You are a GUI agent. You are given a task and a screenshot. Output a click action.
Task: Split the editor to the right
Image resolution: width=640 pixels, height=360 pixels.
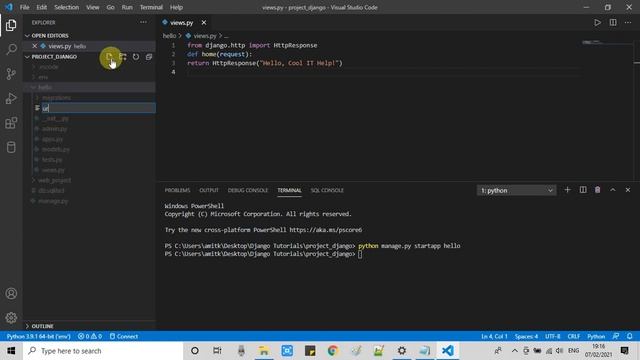613,22
